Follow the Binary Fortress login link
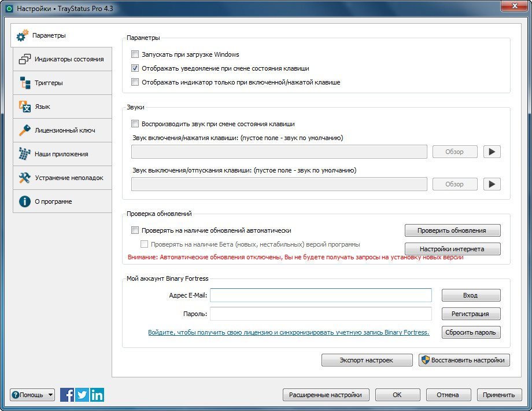Viewport: 532px width, 411px height. tap(289, 332)
